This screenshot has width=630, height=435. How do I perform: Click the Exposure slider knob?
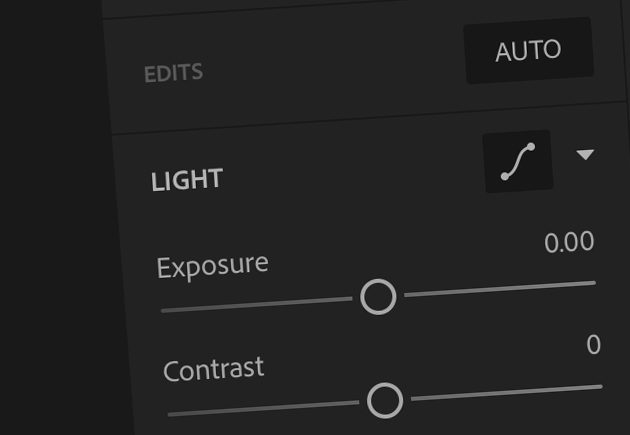[x=378, y=297]
